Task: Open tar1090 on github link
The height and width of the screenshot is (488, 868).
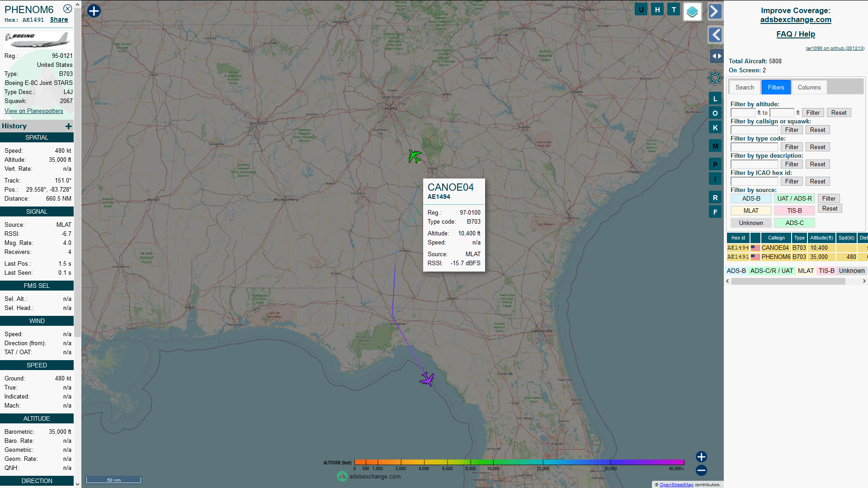Action: tap(835, 48)
